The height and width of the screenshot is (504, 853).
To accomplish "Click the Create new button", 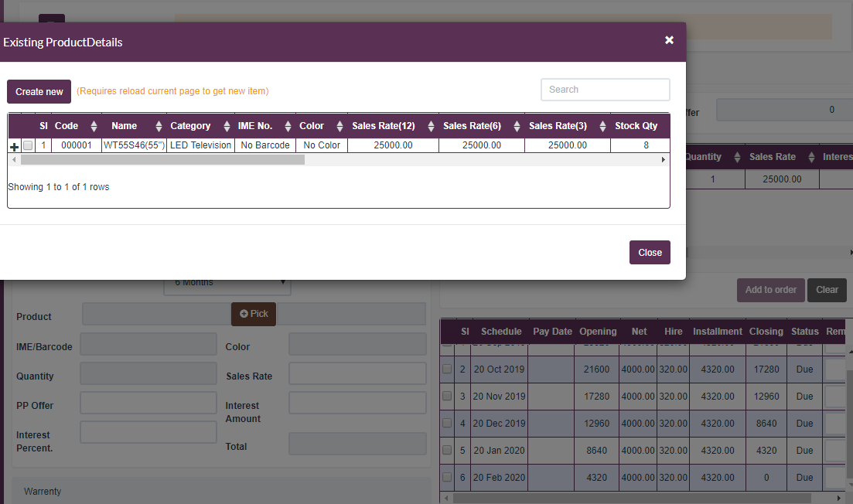I will [x=39, y=91].
